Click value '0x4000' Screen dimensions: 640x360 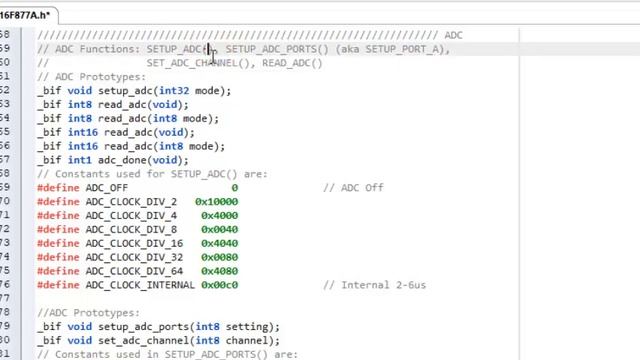pyautogui.click(x=219, y=216)
